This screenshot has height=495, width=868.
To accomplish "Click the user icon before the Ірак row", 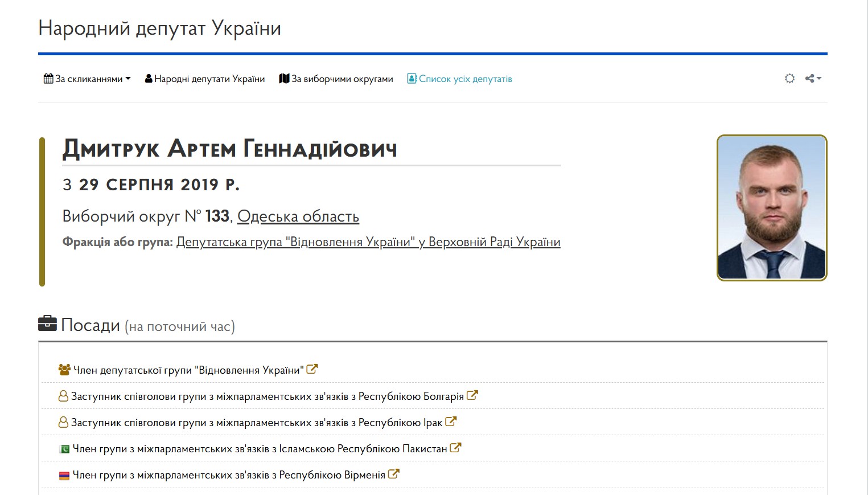I will click(x=63, y=422).
